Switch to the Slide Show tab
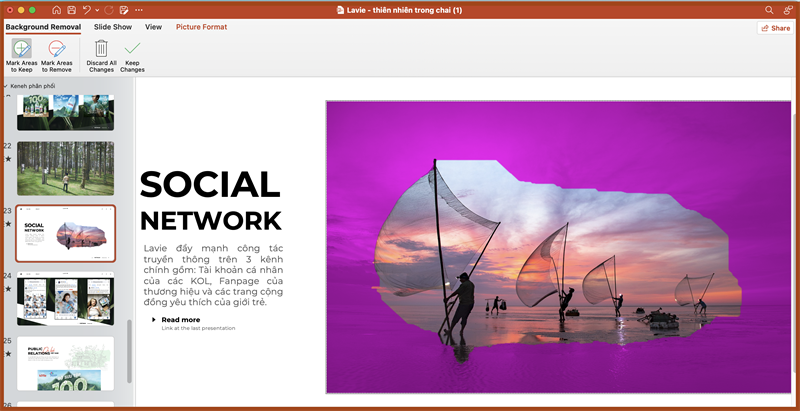800x411 pixels. click(x=114, y=27)
